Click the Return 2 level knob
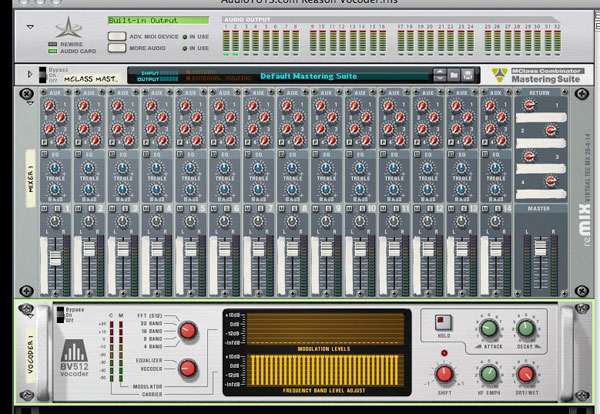 point(550,130)
